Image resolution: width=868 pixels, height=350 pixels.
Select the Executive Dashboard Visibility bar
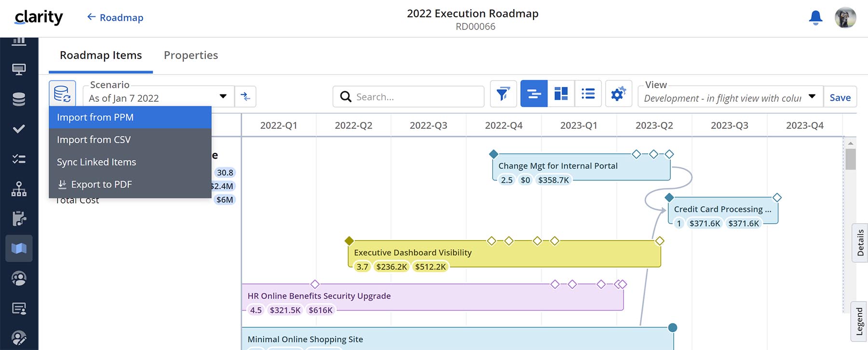[504, 255]
